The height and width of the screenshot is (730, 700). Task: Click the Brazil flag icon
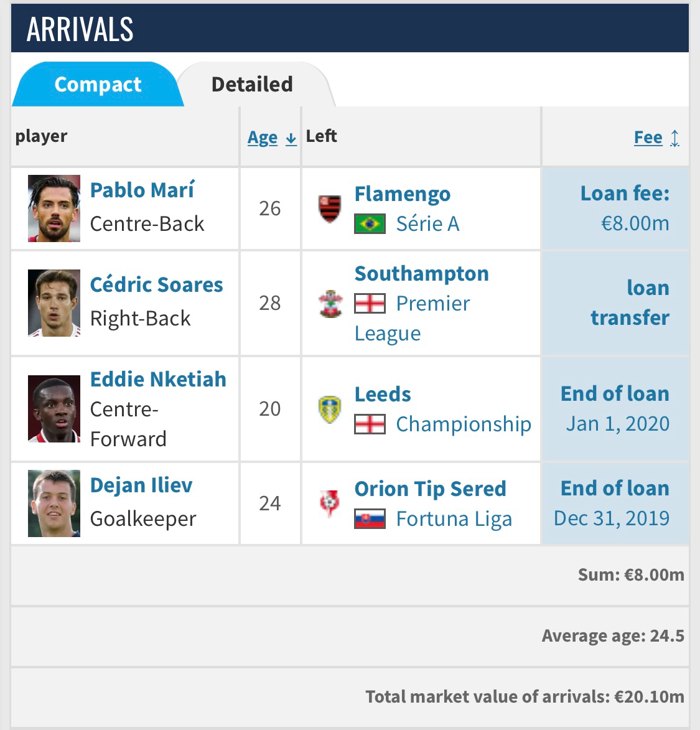(370, 223)
